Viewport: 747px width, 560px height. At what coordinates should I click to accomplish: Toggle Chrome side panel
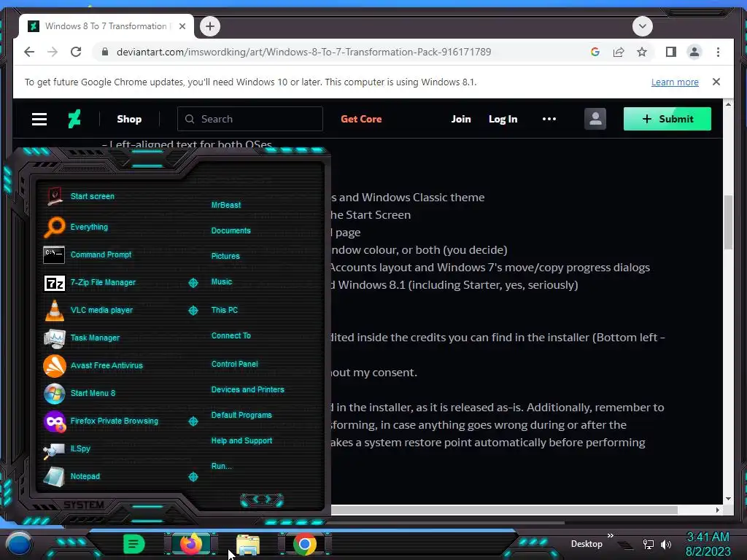point(671,52)
